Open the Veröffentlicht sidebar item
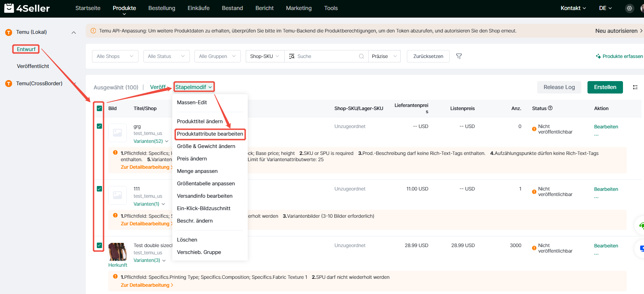The image size is (644, 294). (33, 66)
